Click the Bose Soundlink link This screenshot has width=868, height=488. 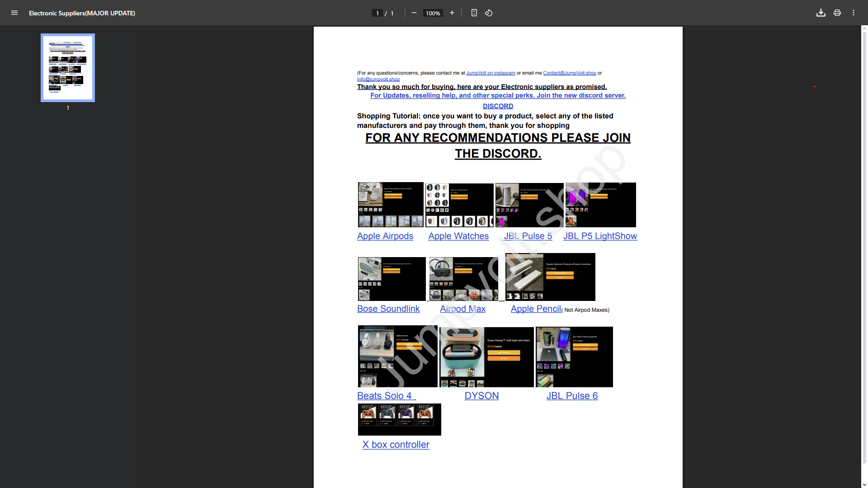(x=388, y=309)
